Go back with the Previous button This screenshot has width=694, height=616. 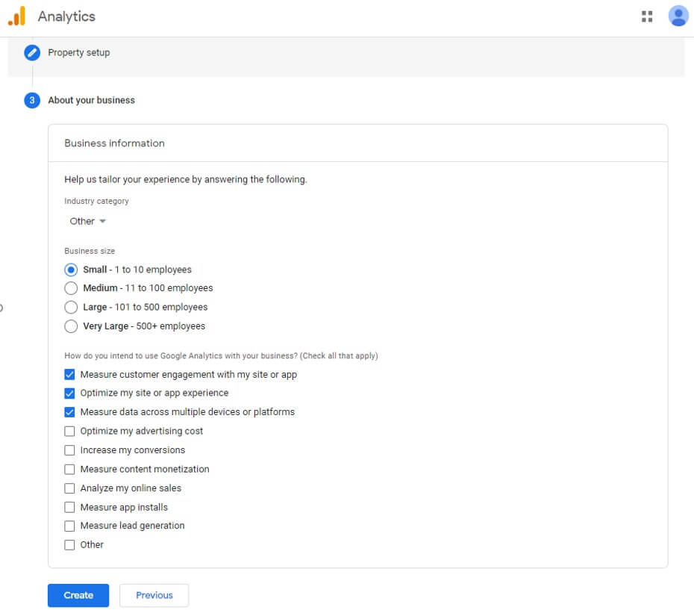[x=154, y=595]
